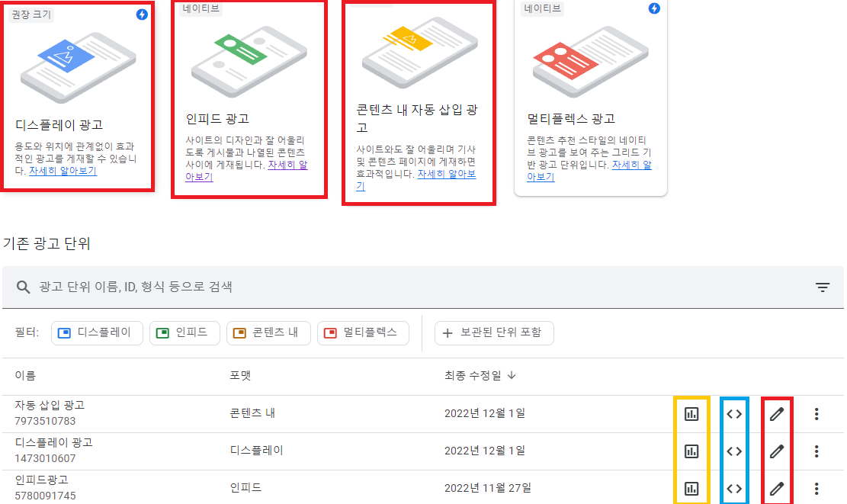This screenshot has height=504, width=847.
Task: Click 네이티브 tag on 멀티플렉스 광고 card
Action: click(x=542, y=8)
